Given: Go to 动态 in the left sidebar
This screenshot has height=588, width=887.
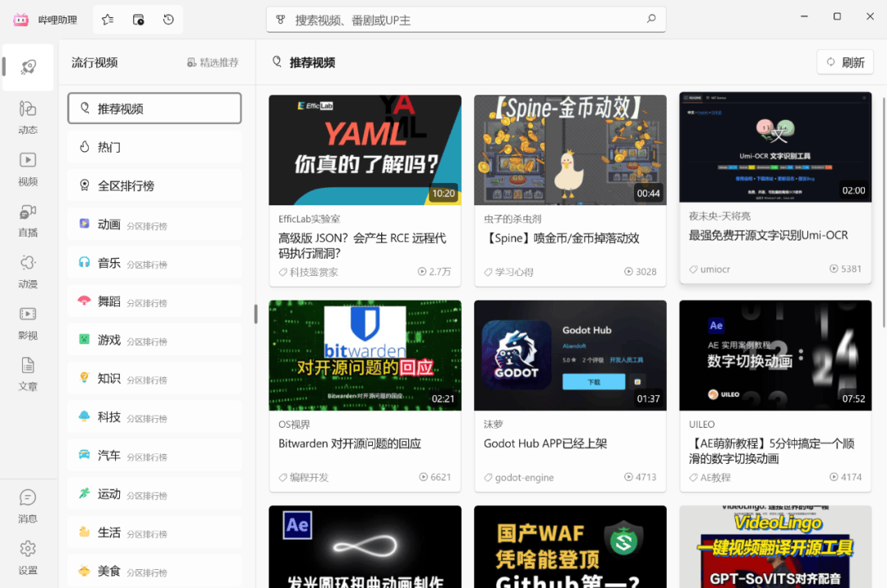Looking at the screenshot, I should coord(28,117).
